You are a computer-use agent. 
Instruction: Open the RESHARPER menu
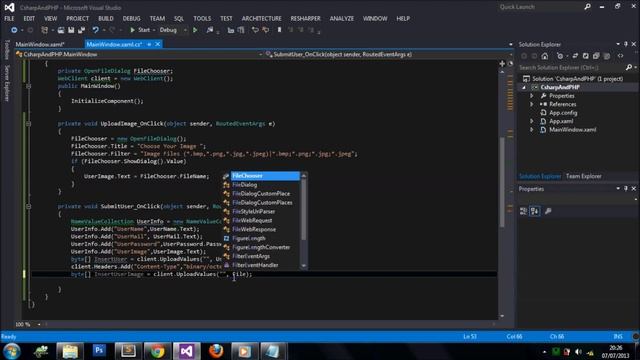pyautogui.click(x=306, y=18)
